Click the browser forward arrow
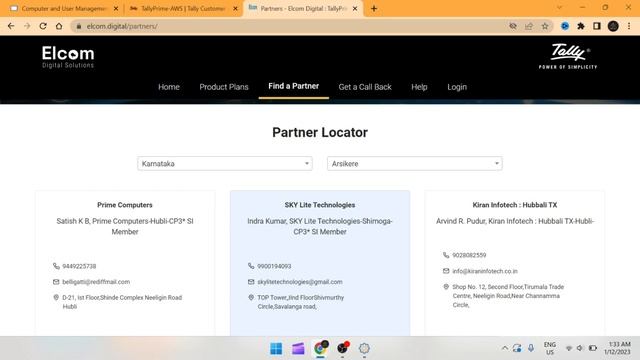Screen dimensions: 640x360 click(27, 26)
